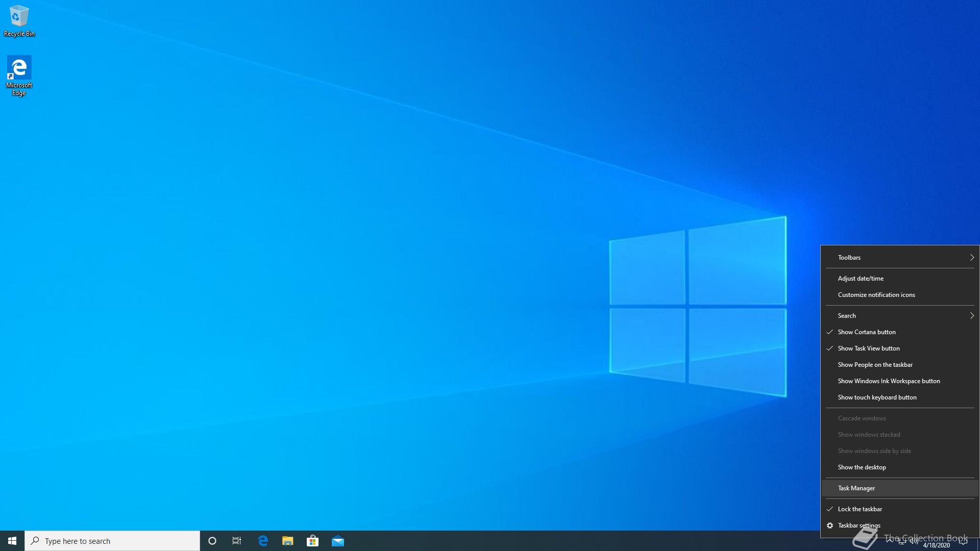Viewport: 980px width, 551px height.
Task: Open Task Manager from context menu
Action: [900, 488]
